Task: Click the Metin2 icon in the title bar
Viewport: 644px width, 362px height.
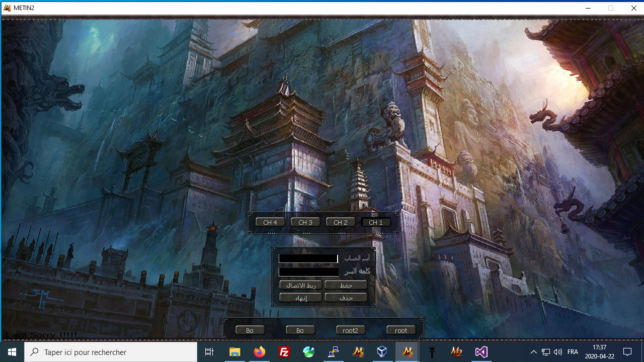Action: [x=7, y=8]
